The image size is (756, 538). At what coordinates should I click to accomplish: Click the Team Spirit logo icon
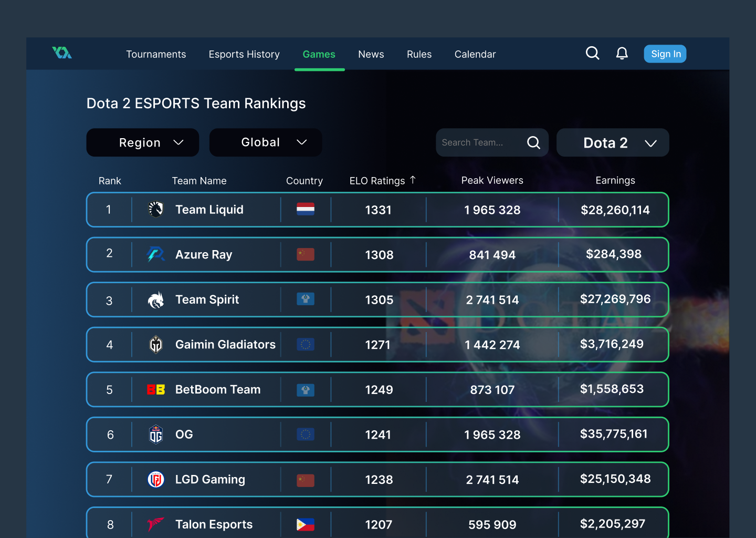pos(156,299)
